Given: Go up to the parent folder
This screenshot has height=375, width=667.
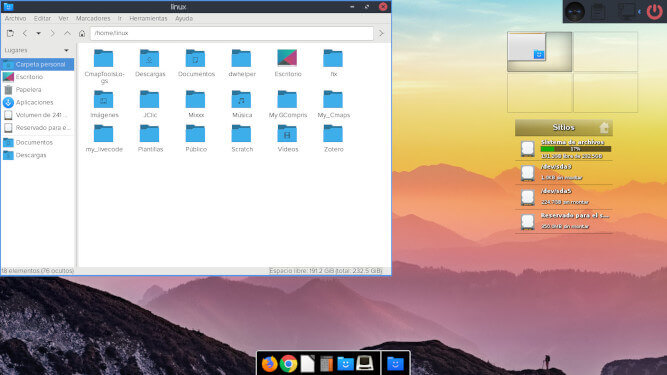Looking at the screenshot, I should [x=67, y=33].
